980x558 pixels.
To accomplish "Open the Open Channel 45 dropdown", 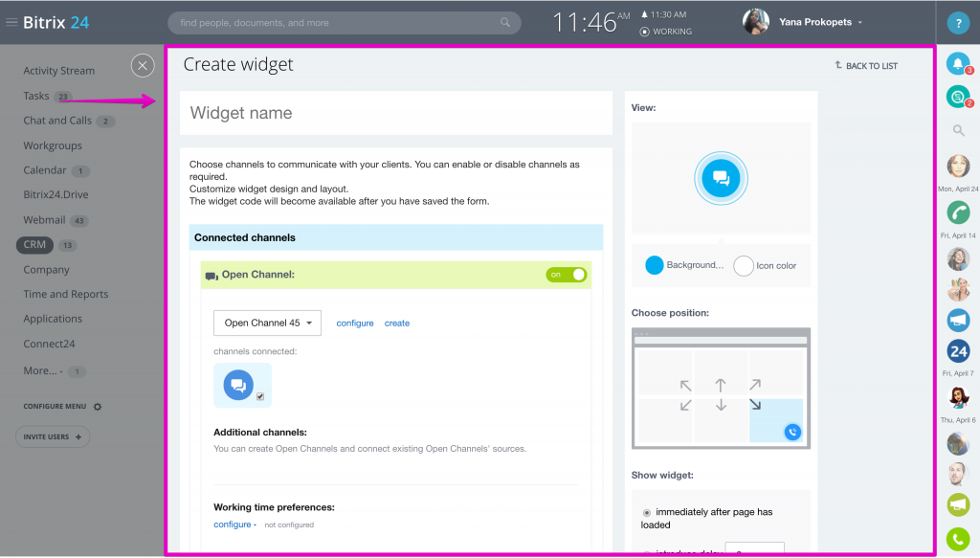I will [x=268, y=324].
